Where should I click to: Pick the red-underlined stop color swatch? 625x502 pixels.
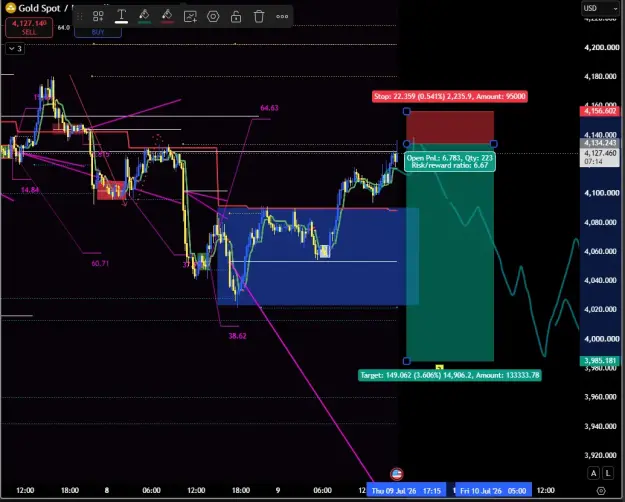click(x=167, y=16)
